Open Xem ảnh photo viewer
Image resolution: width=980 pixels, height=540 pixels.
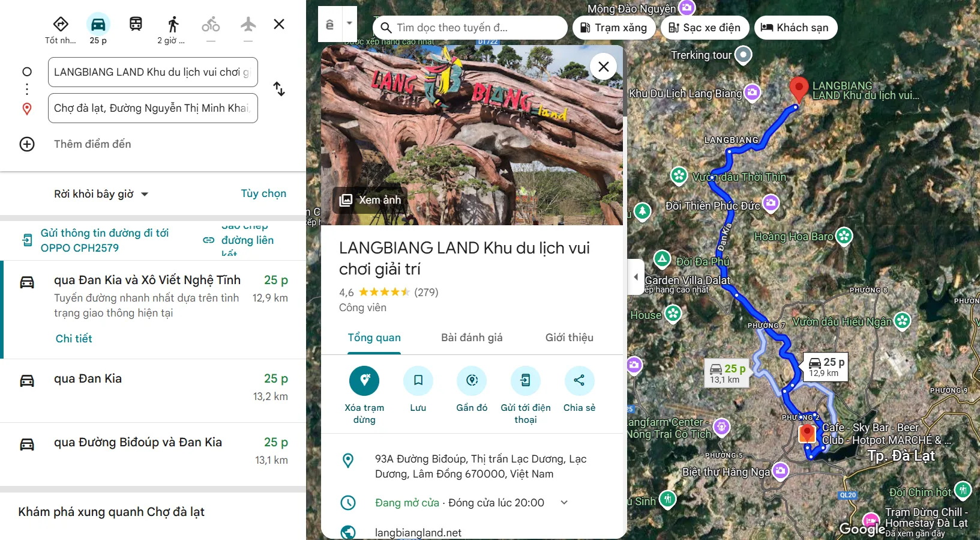pyautogui.click(x=370, y=200)
